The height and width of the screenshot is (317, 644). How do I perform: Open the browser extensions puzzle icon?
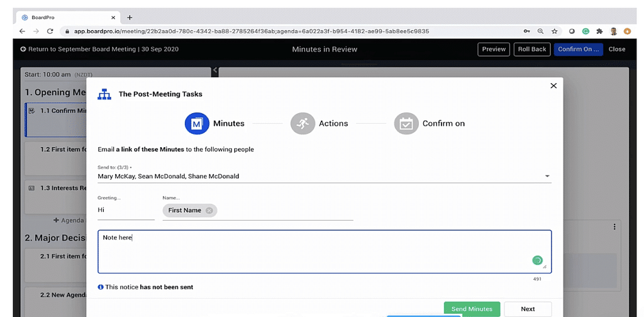599,31
